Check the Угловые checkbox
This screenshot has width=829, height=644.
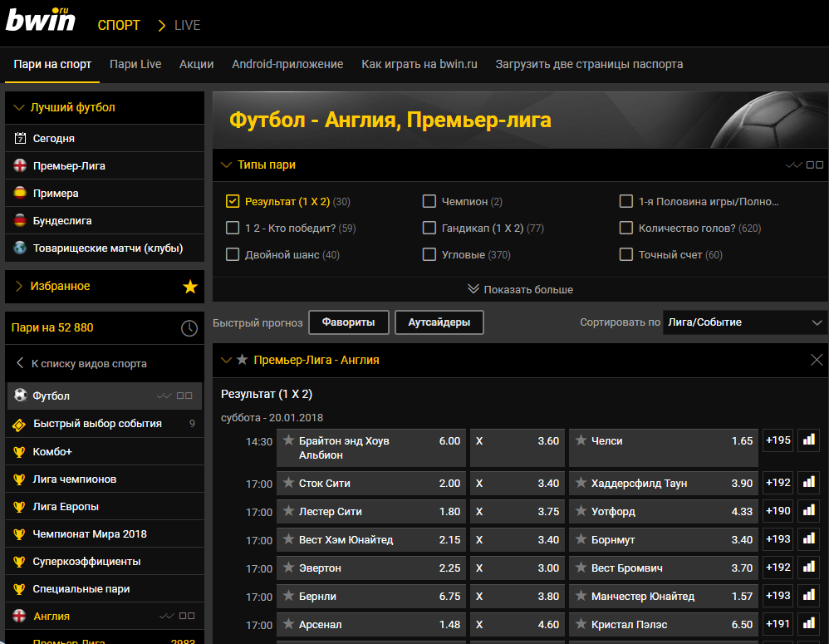click(x=429, y=254)
